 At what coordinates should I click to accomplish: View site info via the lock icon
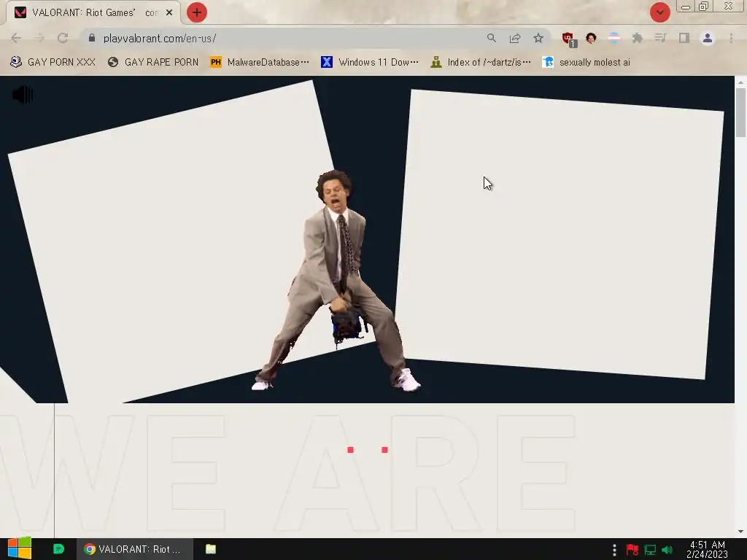click(92, 38)
